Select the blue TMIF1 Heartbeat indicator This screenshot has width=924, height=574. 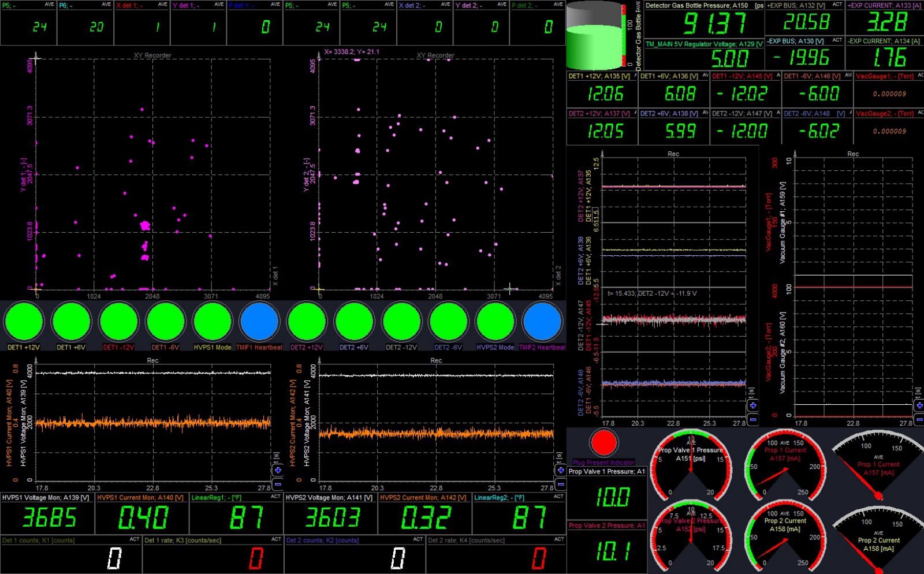click(260, 321)
